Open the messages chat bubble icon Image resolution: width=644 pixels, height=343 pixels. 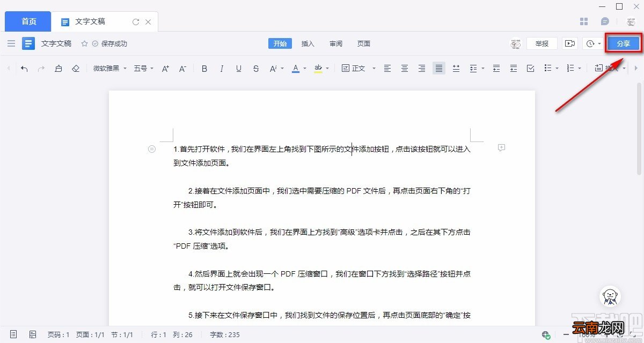pyautogui.click(x=605, y=21)
